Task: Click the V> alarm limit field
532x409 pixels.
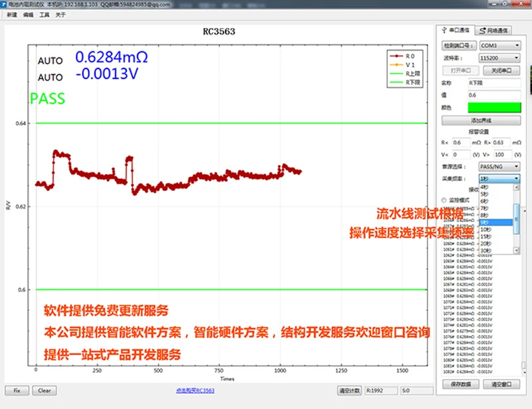Action: tap(503, 155)
